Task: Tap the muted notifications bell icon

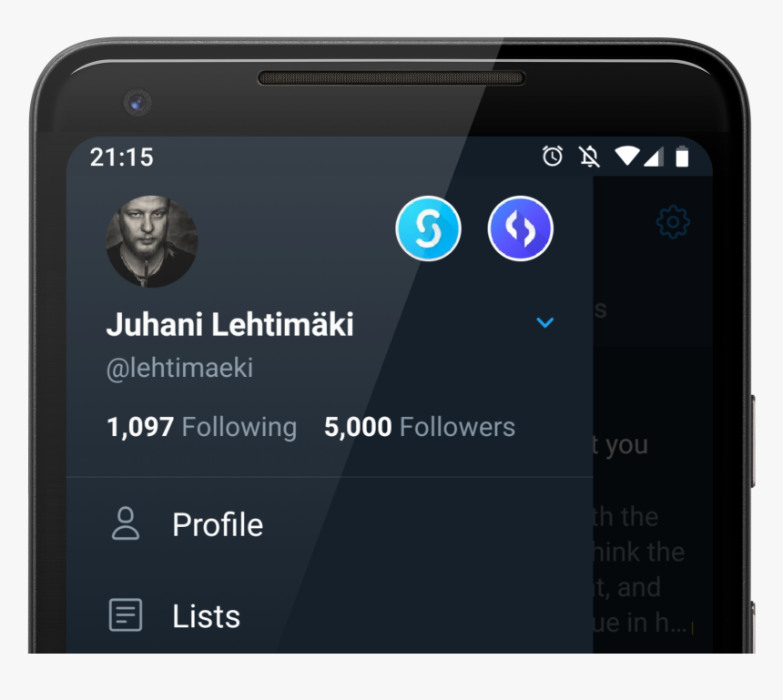Action: pos(589,157)
